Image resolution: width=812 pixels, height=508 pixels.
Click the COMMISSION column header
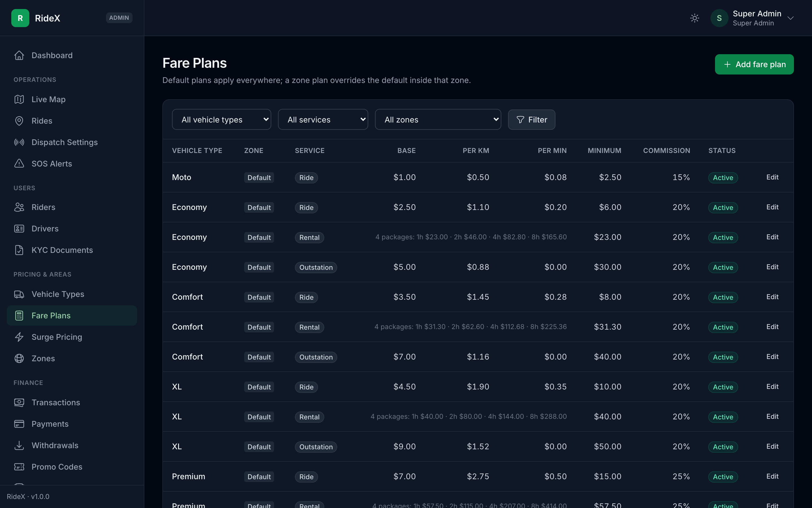pos(667,151)
